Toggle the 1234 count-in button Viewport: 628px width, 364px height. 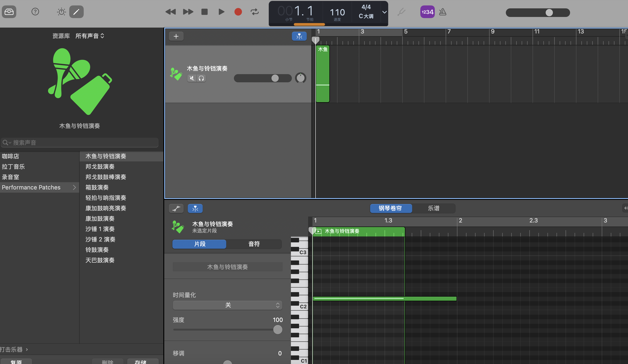point(427,12)
